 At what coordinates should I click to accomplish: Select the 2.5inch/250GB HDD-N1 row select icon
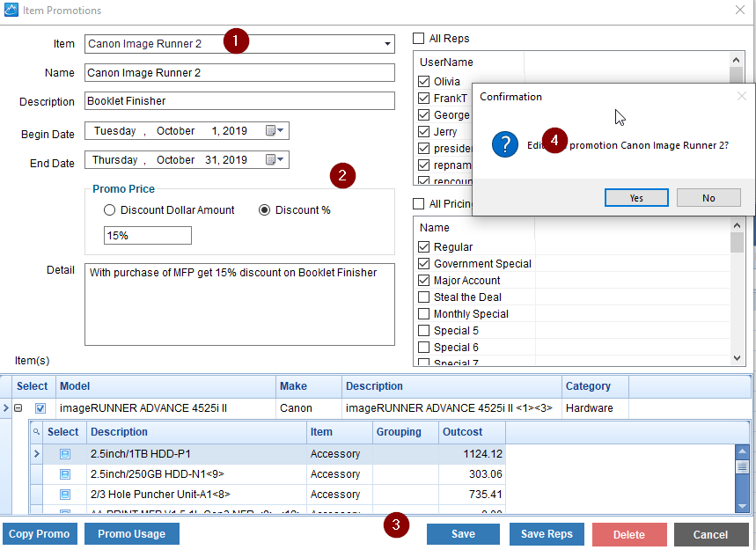65,474
